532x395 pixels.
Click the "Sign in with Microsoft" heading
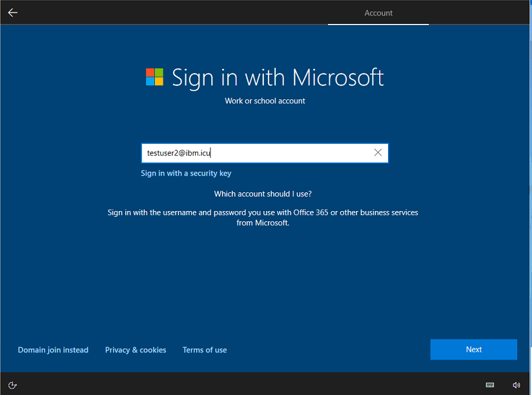278,77
